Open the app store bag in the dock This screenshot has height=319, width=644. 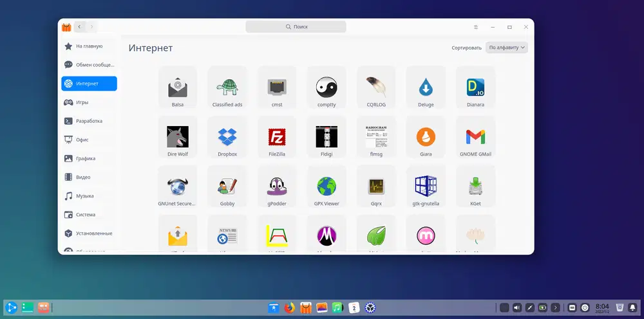(305, 307)
